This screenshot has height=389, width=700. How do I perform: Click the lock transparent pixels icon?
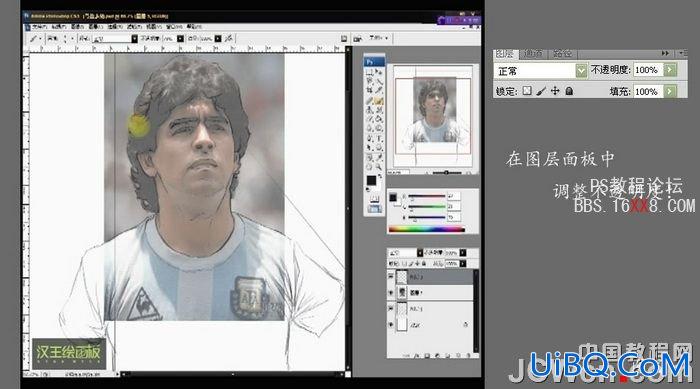pos(527,91)
